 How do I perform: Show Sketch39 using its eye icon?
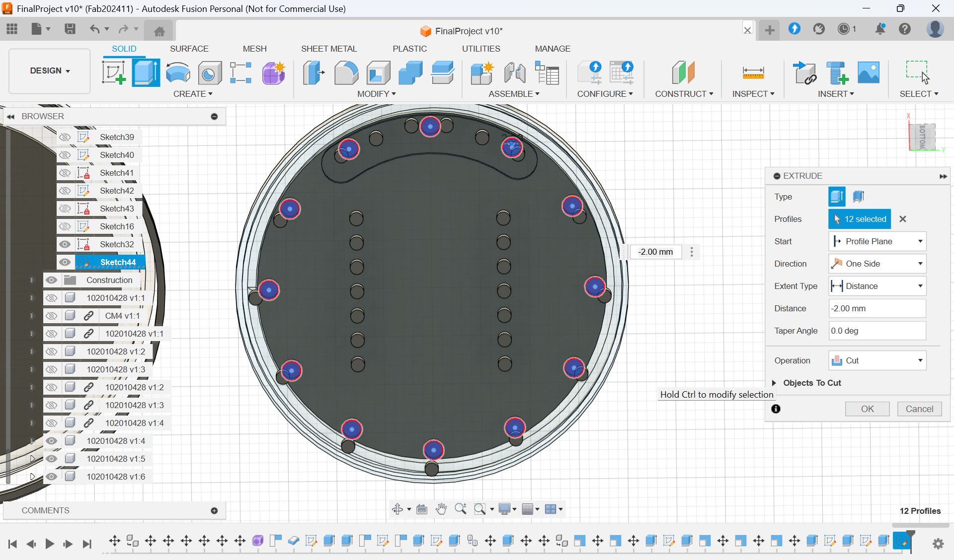(65, 137)
